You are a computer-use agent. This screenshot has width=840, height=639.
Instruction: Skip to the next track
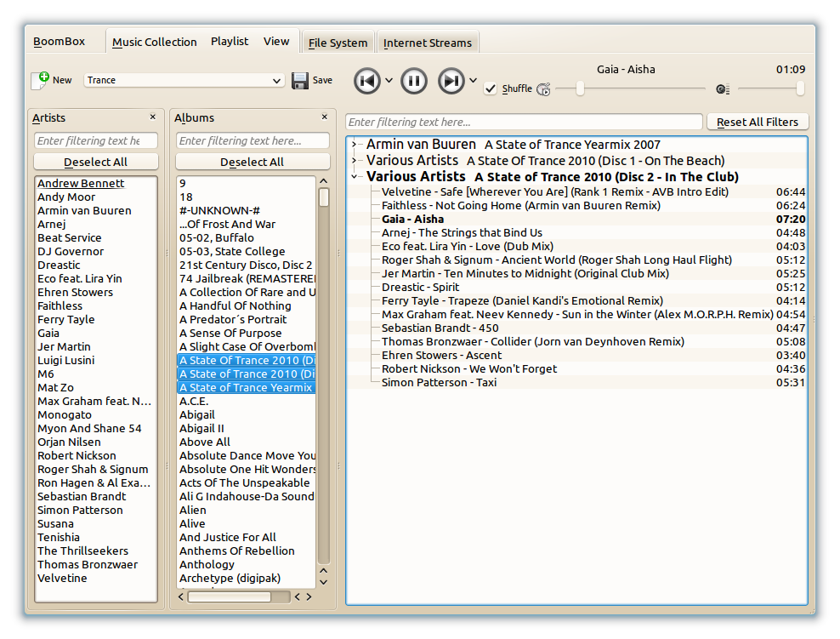tap(451, 81)
